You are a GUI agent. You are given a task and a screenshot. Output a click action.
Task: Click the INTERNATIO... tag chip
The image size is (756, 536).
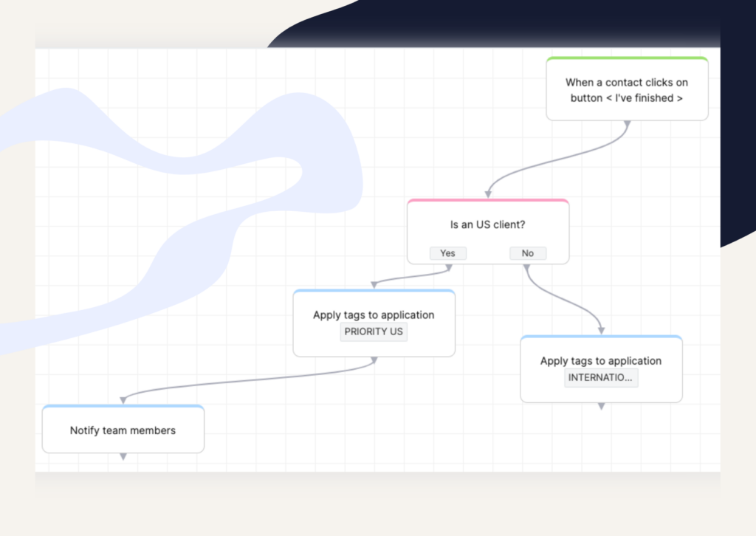pyautogui.click(x=601, y=377)
